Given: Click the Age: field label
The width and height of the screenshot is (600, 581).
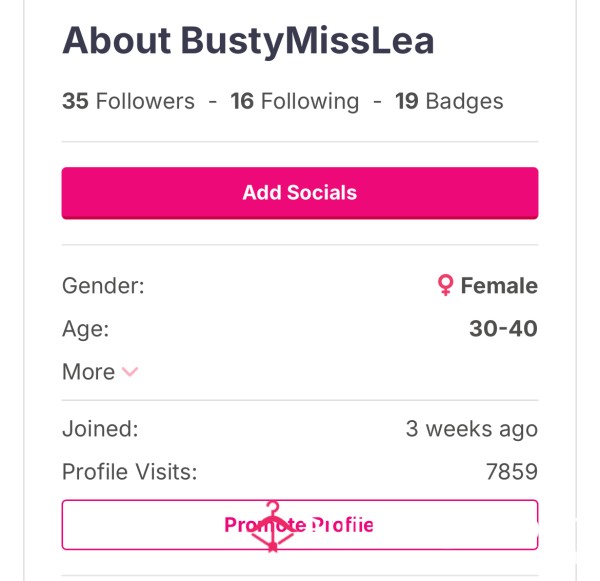Looking at the screenshot, I should click(86, 329).
